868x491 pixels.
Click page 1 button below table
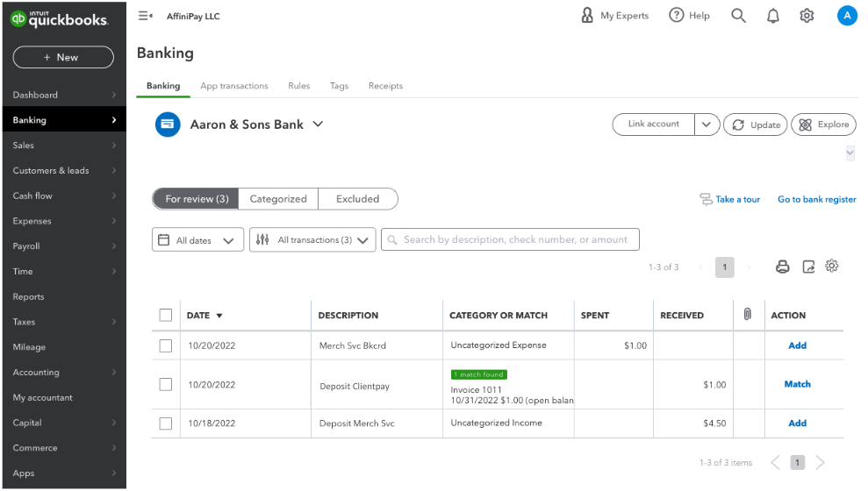tap(797, 462)
